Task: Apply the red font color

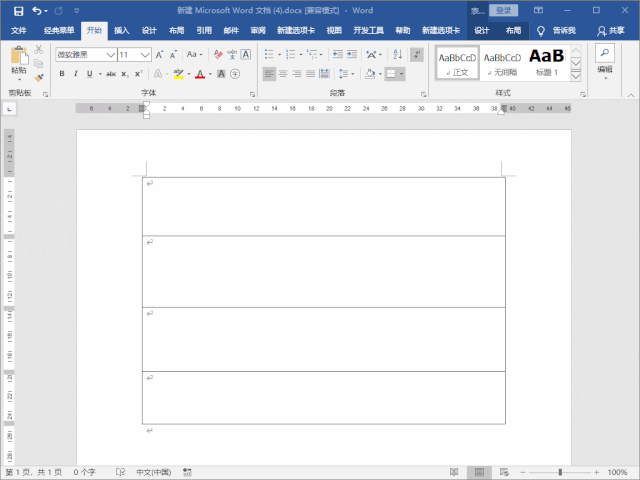Action: (200, 74)
